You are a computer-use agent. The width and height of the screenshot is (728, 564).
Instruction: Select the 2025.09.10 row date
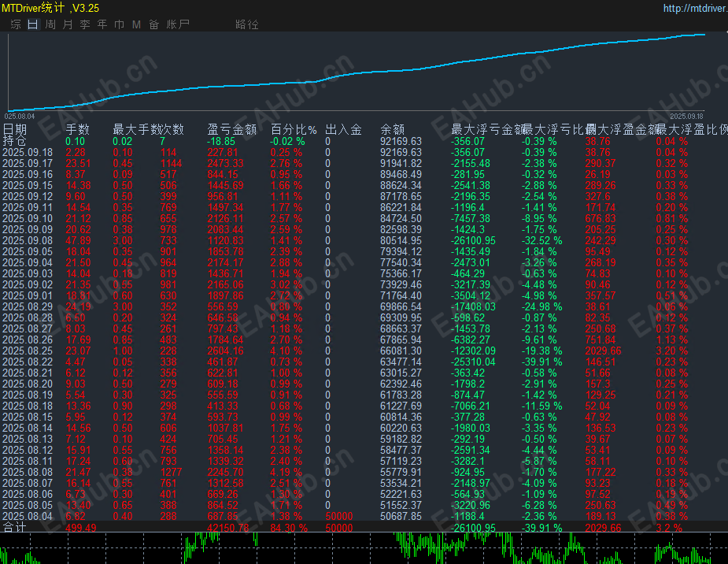click(x=28, y=218)
